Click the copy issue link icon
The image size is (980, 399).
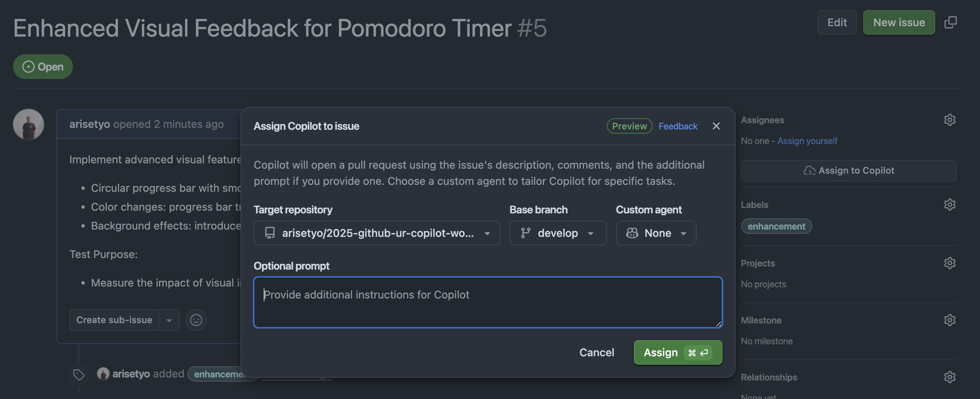951,22
